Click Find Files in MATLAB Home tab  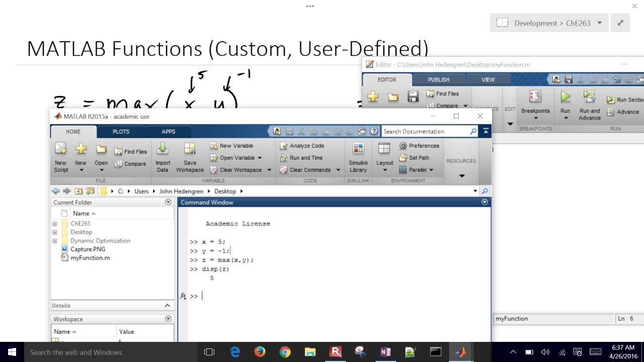click(130, 151)
